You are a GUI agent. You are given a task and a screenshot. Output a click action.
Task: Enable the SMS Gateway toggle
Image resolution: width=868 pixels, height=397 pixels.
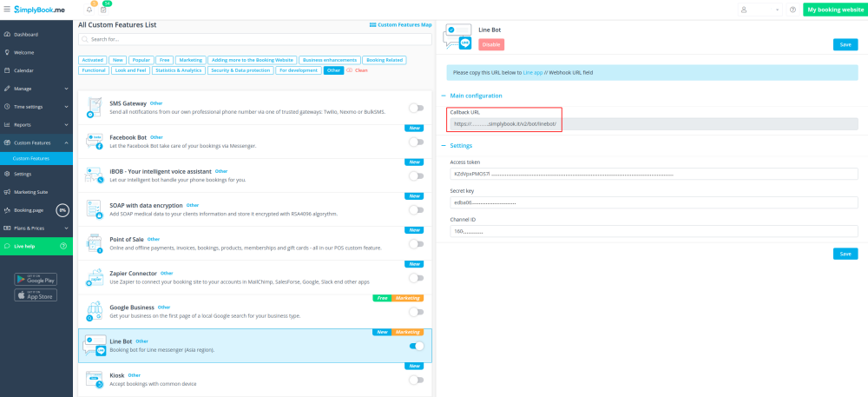(x=416, y=108)
